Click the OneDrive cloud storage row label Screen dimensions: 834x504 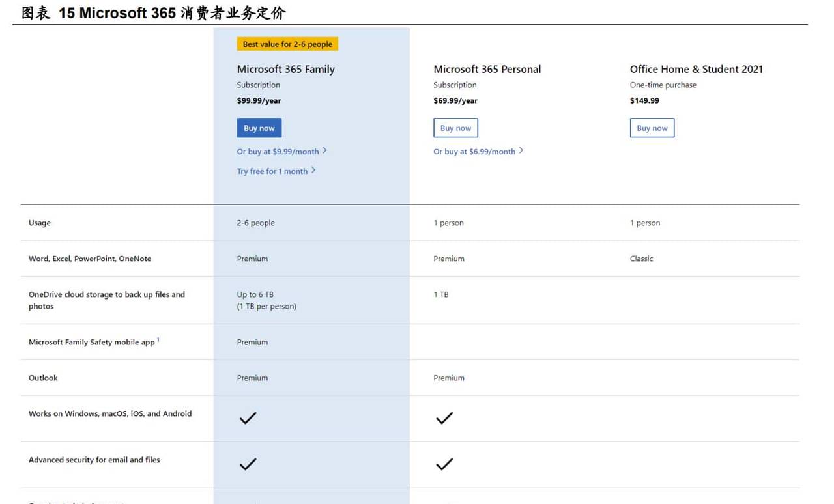(107, 300)
